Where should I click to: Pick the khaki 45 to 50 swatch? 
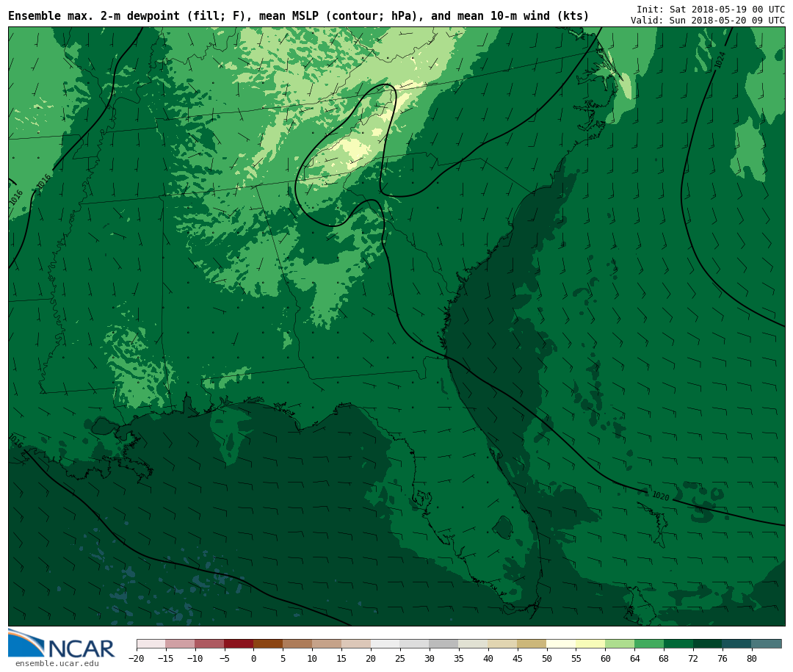click(532, 644)
